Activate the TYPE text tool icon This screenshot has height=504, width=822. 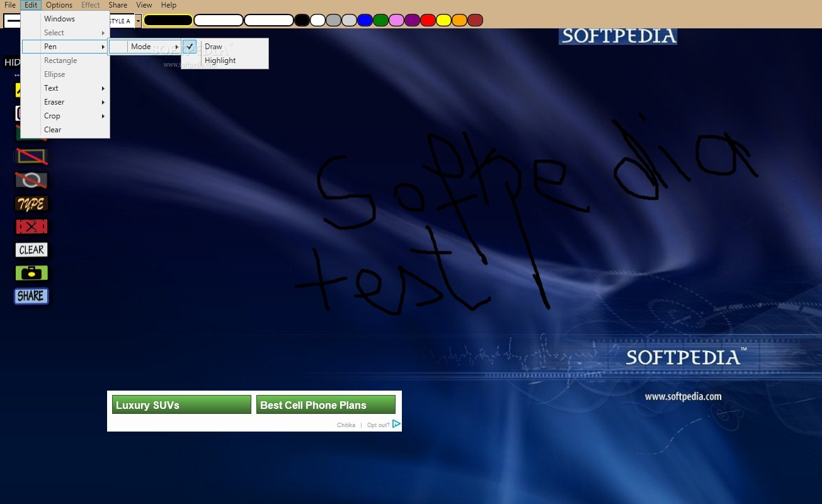[31, 203]
